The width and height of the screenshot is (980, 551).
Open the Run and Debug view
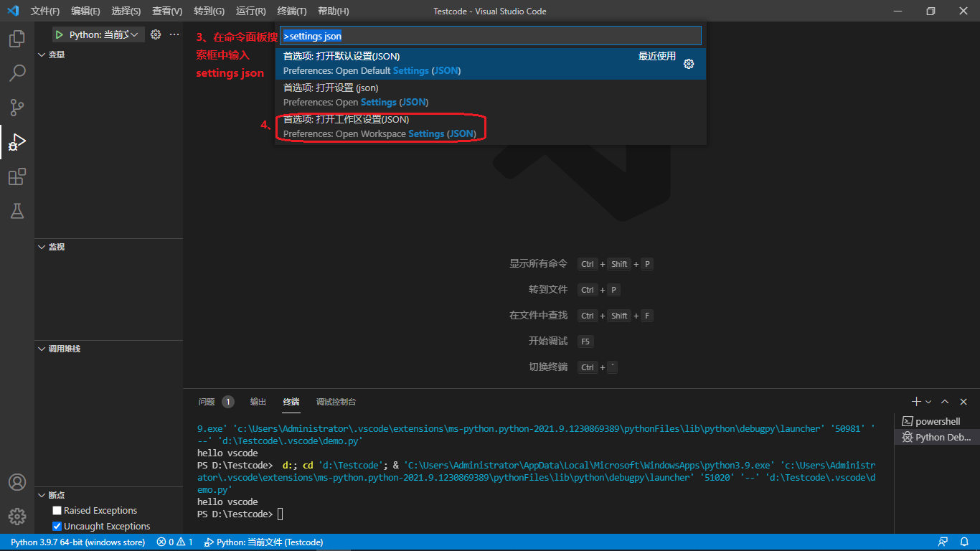tap(17, 142)
